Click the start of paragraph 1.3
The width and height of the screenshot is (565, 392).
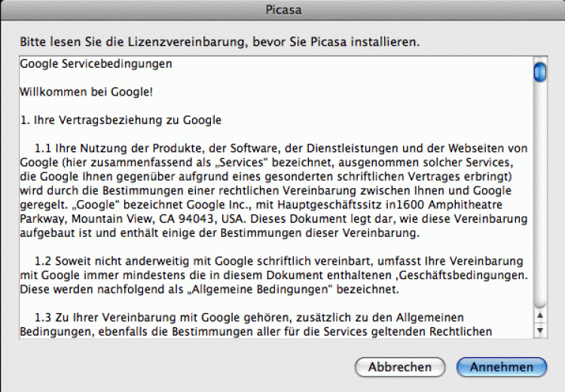[x=45, y=318]
